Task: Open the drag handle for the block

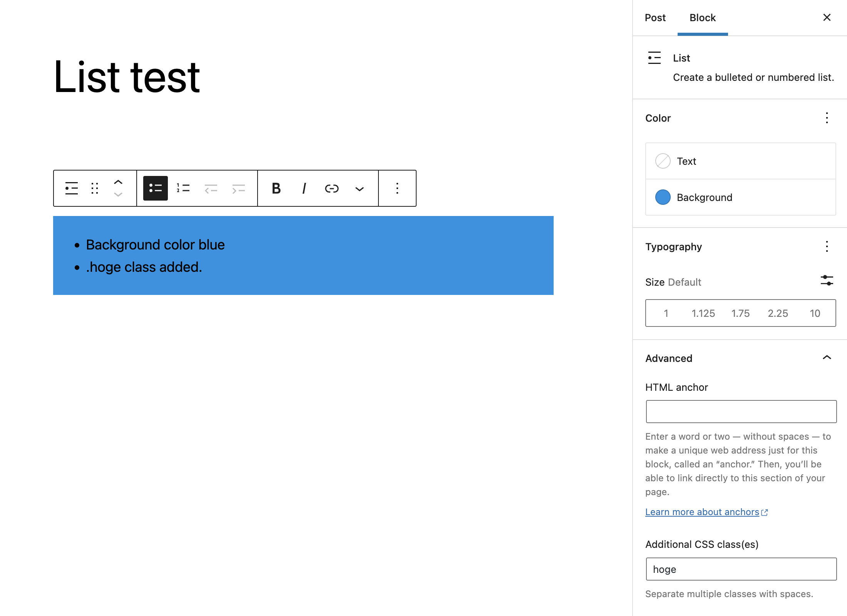Action: 95,188
